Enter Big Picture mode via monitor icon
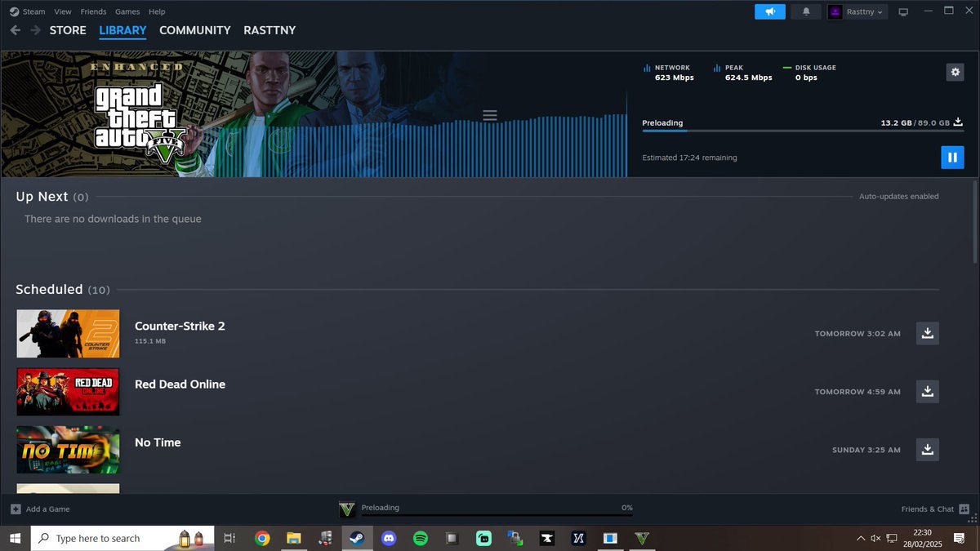Image resolution: width=980 pixels, height=551 pixels. (x=903, y=12)
